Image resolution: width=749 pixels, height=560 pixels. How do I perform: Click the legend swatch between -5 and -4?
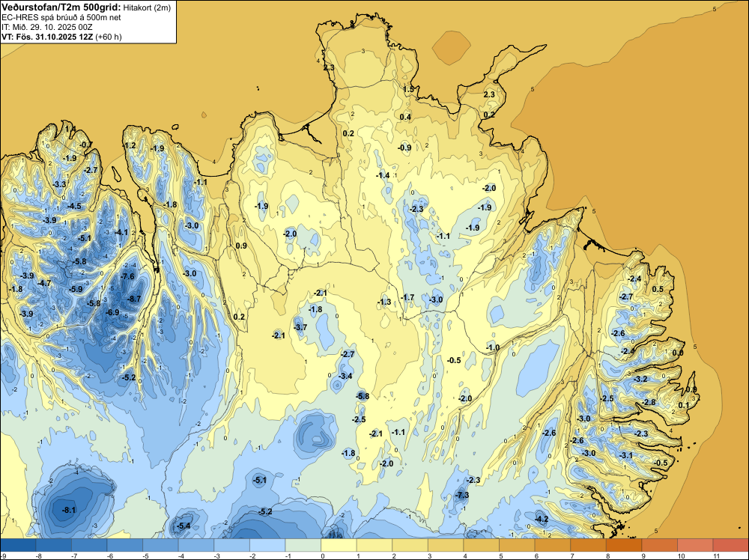[x=160, y=545]
